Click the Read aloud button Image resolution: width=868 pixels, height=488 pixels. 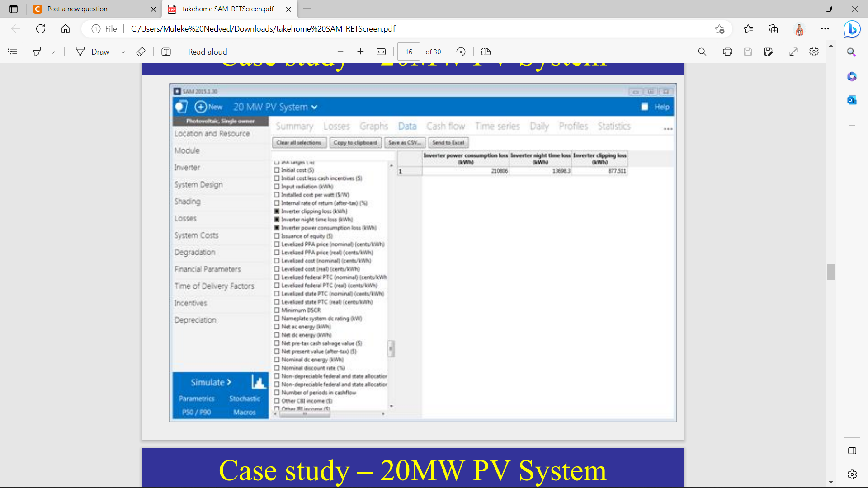click(208, 52)
